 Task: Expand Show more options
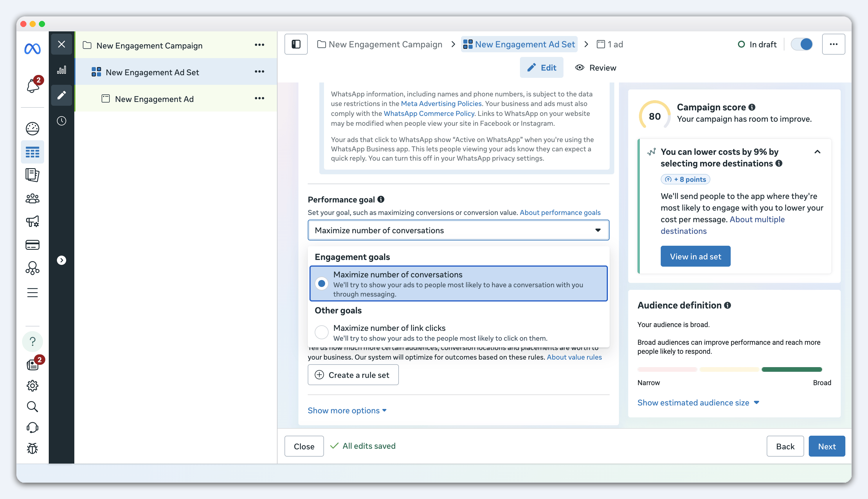(347, 411)
